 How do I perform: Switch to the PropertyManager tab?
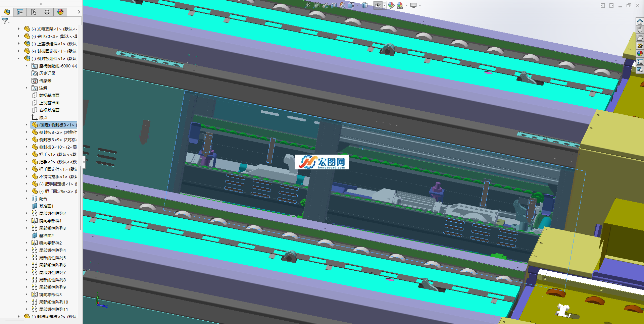click(20, 12)
